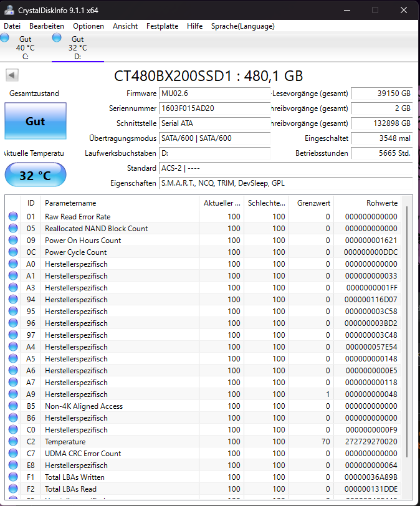Click the Schlechte column header
The width and height of the screenshot is (420, 506).
tap(267, 203)
